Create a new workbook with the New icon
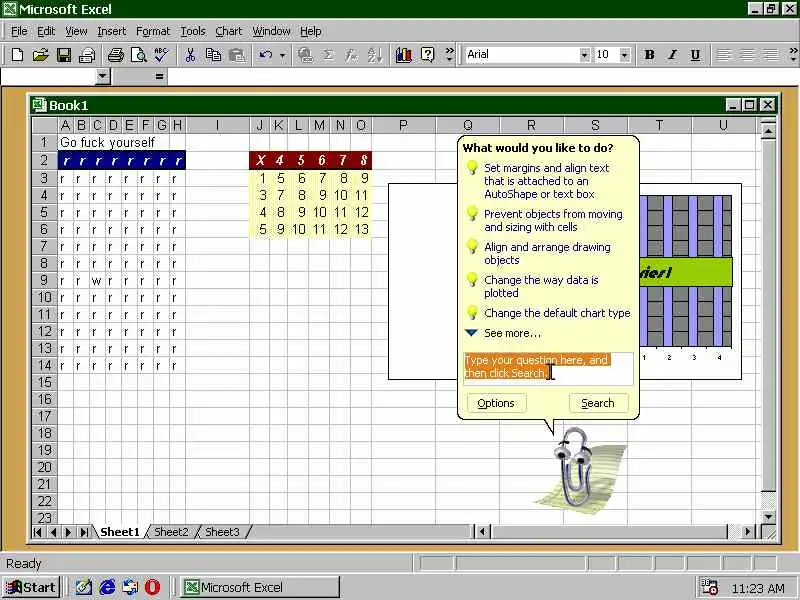This screenshot has width=800, height=600. (17, 55)
